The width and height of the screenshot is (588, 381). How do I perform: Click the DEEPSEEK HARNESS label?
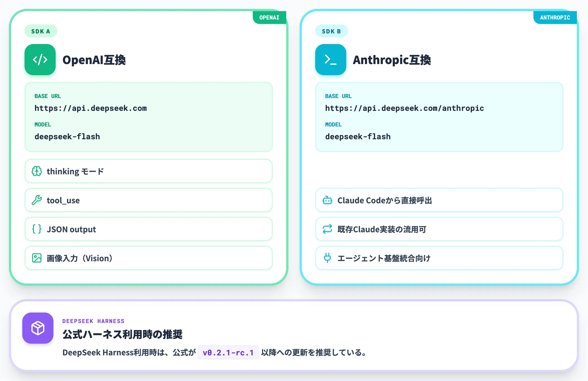(x=93, y=321)
